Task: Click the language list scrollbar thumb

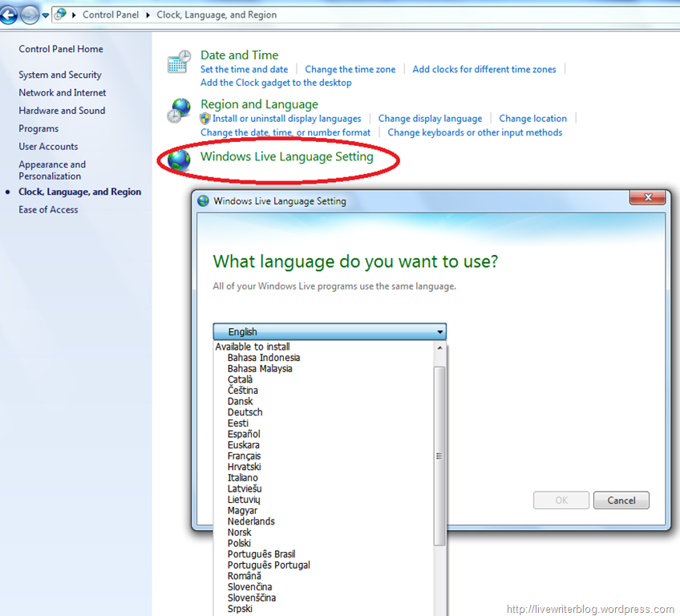Action: pyautogui.click(x=439, y=456)
